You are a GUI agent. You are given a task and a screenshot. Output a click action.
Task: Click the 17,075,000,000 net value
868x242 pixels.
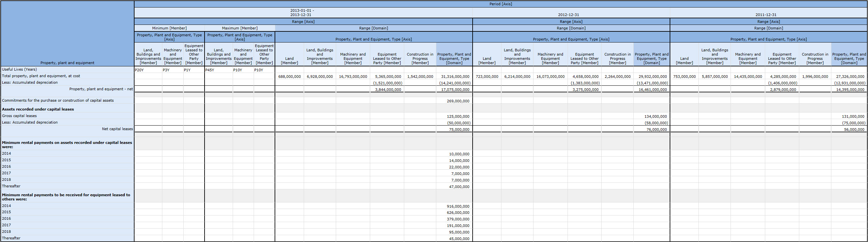[x=455, y=90]
